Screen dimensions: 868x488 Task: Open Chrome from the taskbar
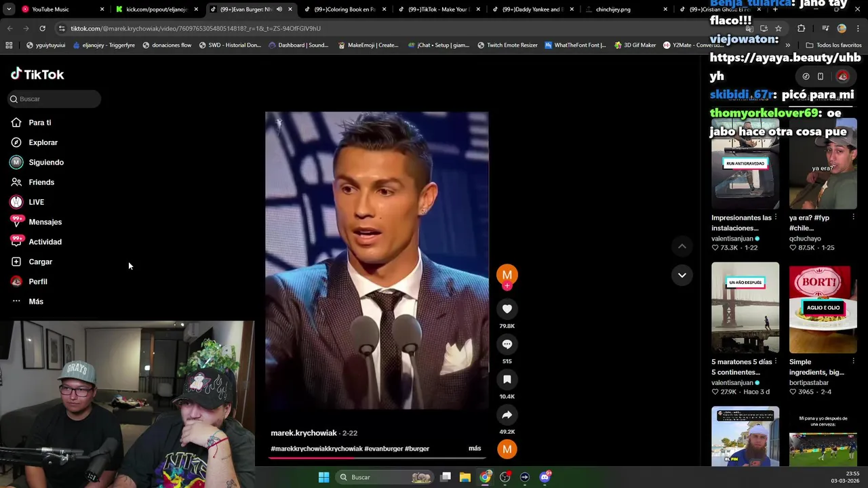tap(485, 477)
